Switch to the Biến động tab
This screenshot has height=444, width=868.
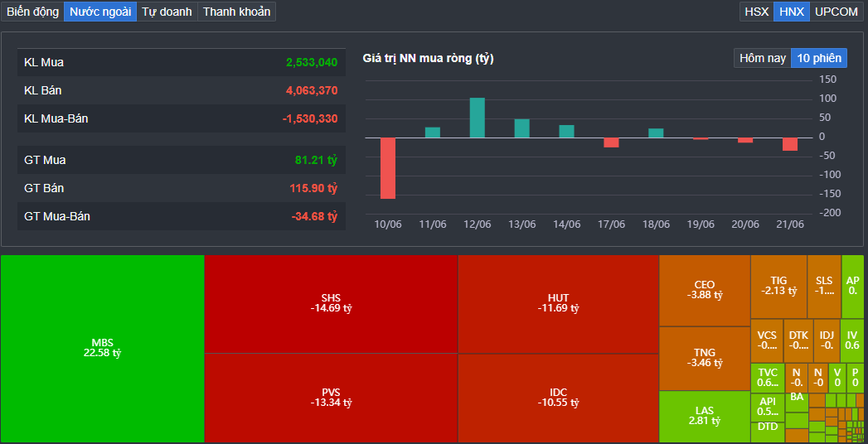(32, 12)
